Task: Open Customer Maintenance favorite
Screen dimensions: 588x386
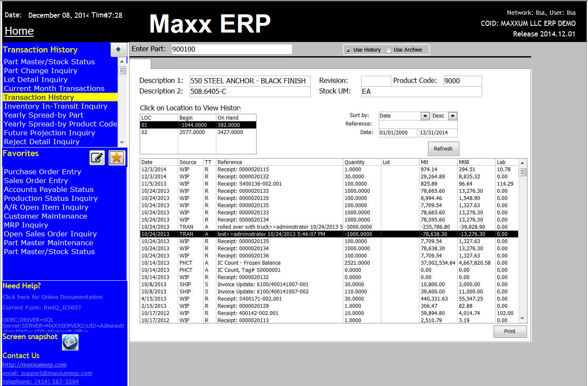Action: (x=46, y=216)
